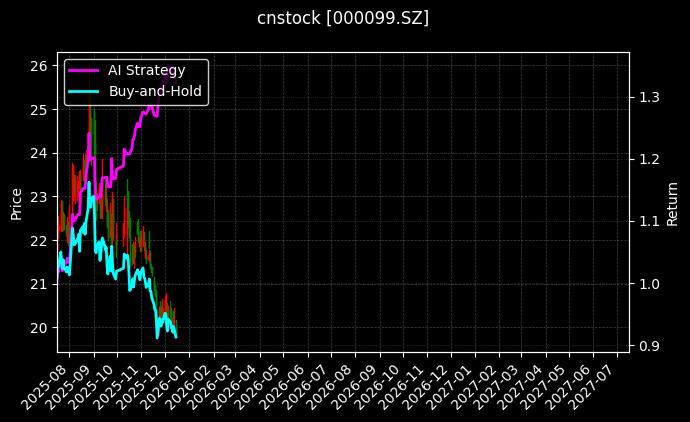690x422 pixels.
Task: Click the 20 tick on the Price axis
Action: [x=41, y=328]
